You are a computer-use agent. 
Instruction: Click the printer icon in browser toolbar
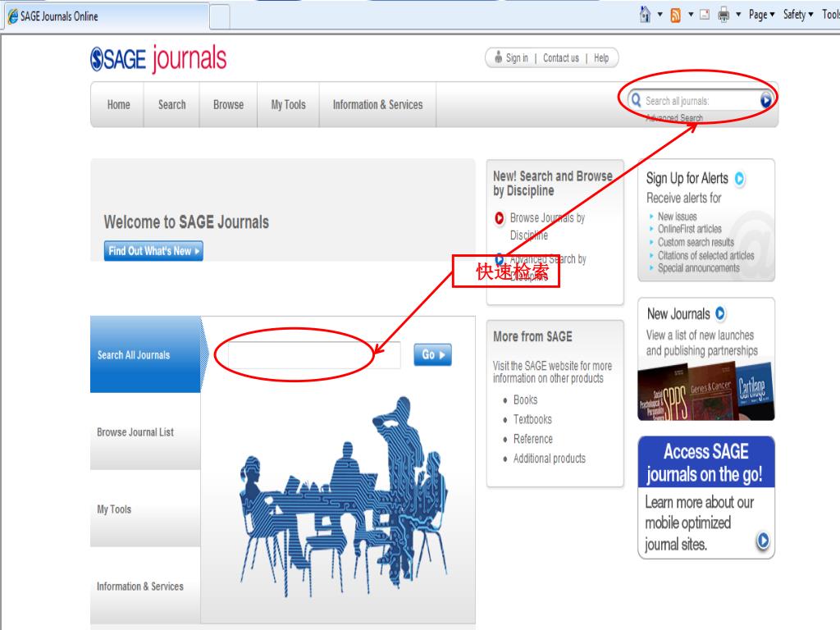pyautogui.click(x=724, y=15)
